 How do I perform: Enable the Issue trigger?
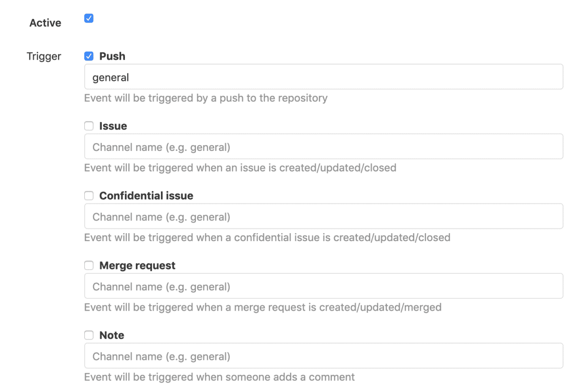pyautogui.click(x=89, y=125)
